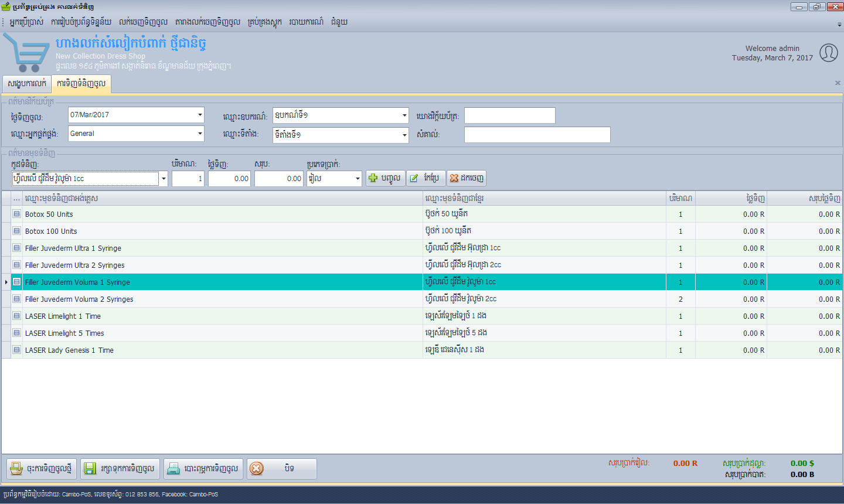
Task: Click row icon for Filler Juvederm Voluma 2 Syringes
Action: pos(17,299)
